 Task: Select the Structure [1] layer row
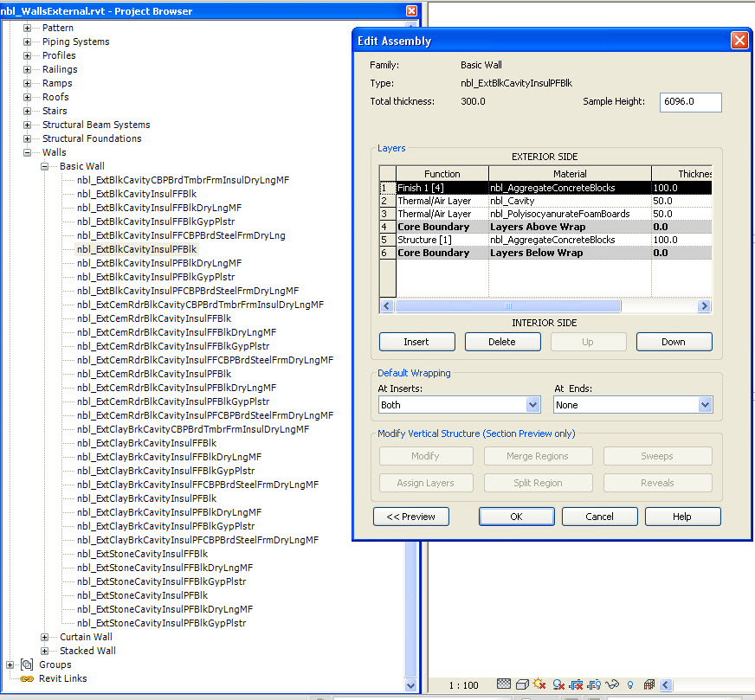[545, 240]
